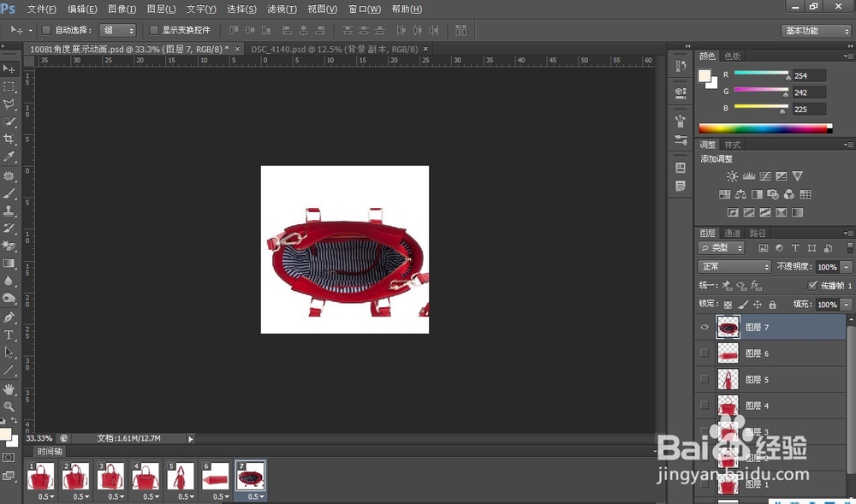This screenshot has width=856, height=504.
Task: Switch to the 样式 tab
Action: 732,145
